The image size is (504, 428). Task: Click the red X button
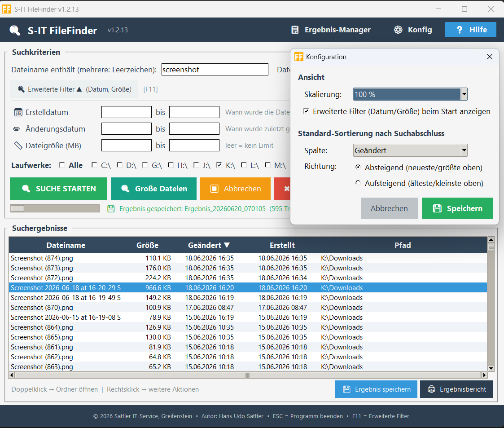coord(283,189)
